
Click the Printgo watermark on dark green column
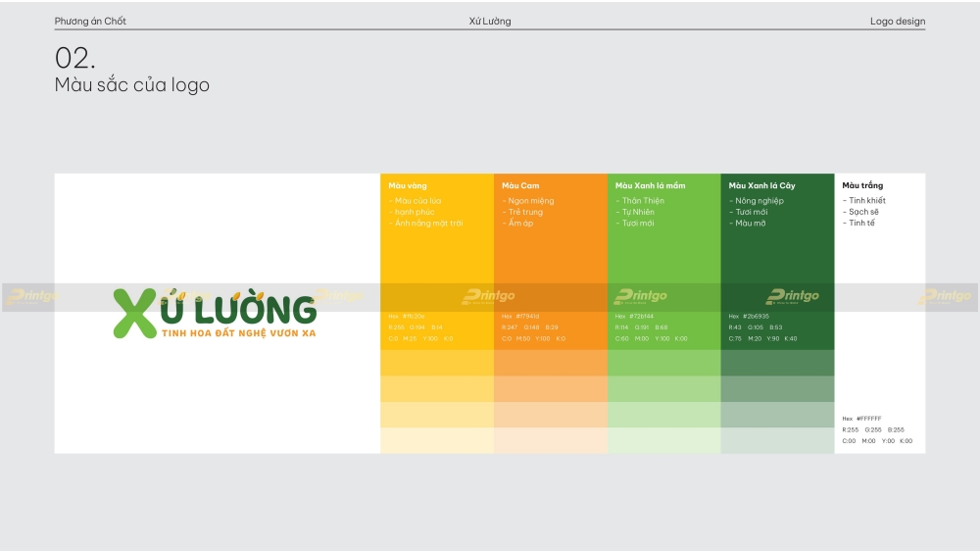792,296
